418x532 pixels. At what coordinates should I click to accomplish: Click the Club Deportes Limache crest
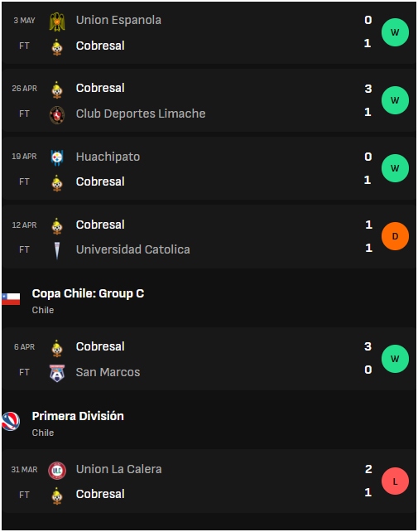tap(57, 115)
